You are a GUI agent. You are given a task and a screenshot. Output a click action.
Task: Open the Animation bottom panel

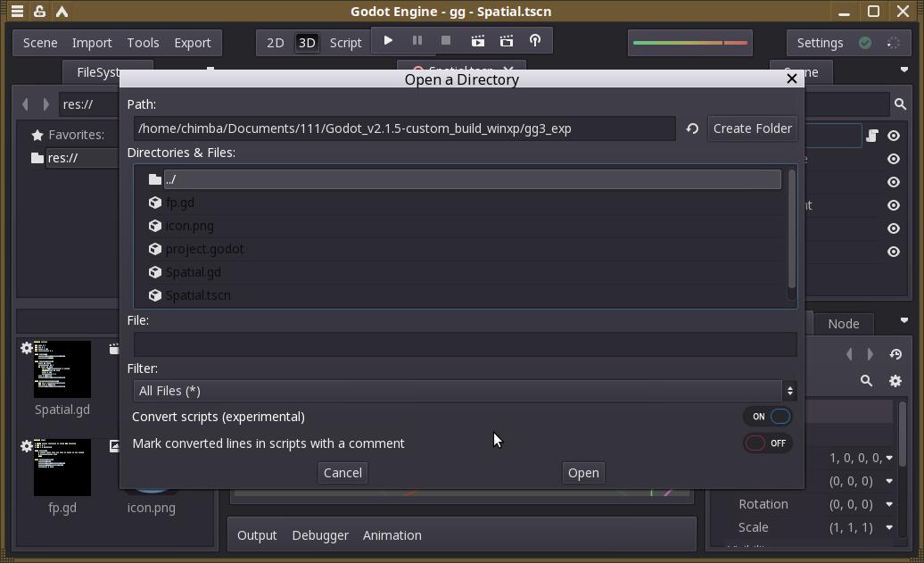click(x=392, y=535)
